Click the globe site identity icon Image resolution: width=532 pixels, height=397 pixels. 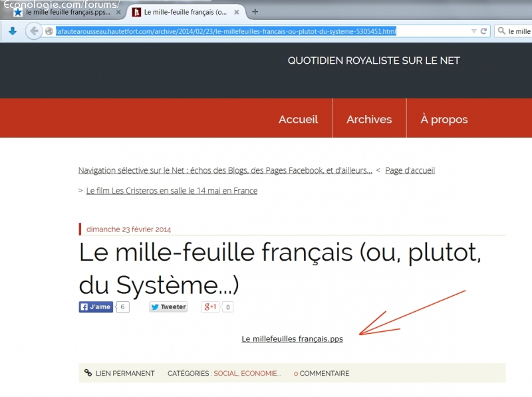[49, 31]
